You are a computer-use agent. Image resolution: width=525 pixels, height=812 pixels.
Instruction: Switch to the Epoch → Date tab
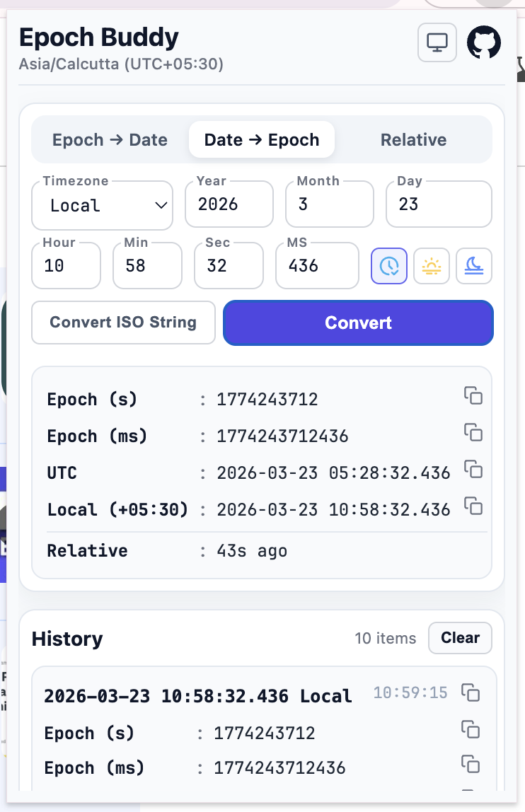tap(110, 139)
